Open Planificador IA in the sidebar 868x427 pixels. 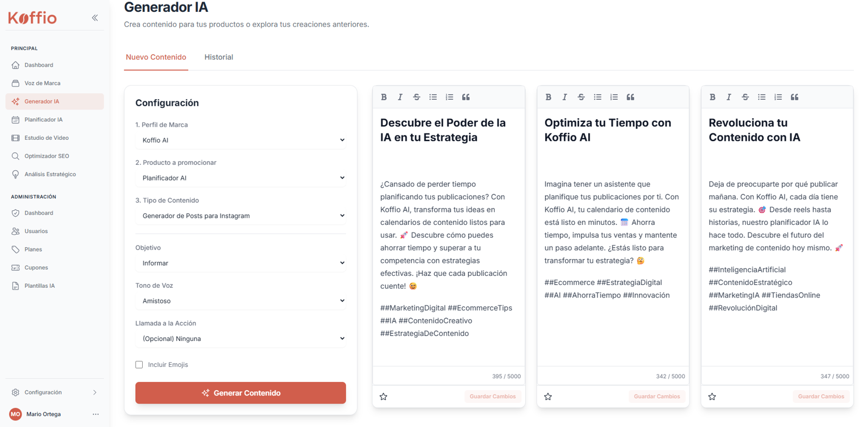click(x=54, y=120)
